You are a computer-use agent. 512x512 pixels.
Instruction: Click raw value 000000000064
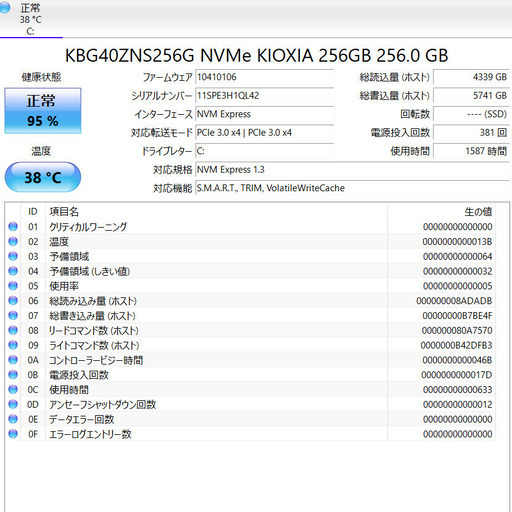click(457, 256)
